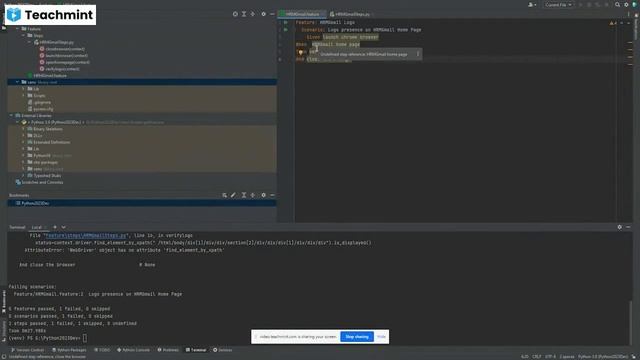Click the Stop sharing button
The width and height of the screenshot is (640, 360).
point(357,337)
